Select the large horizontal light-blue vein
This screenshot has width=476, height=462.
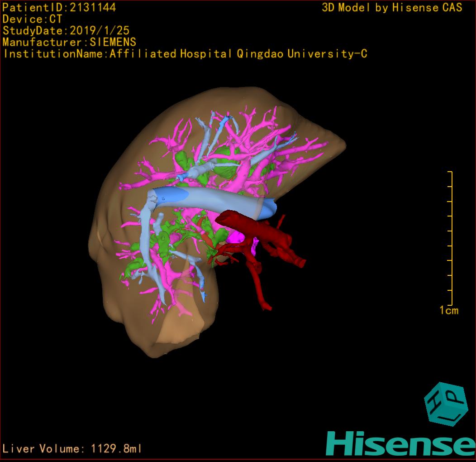click(213, 200)
